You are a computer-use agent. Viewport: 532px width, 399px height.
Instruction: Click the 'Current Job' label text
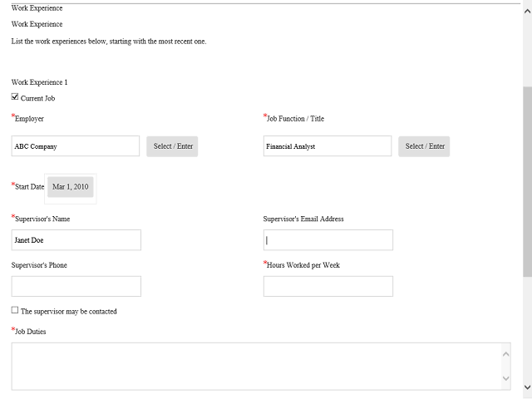(x=37, y=98)
